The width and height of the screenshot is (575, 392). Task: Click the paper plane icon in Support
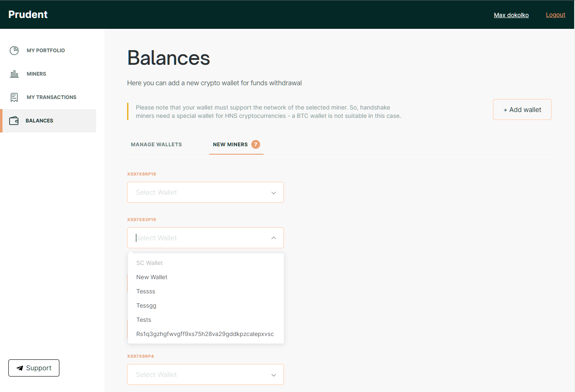pyautogui.click(x=20, y=368)
